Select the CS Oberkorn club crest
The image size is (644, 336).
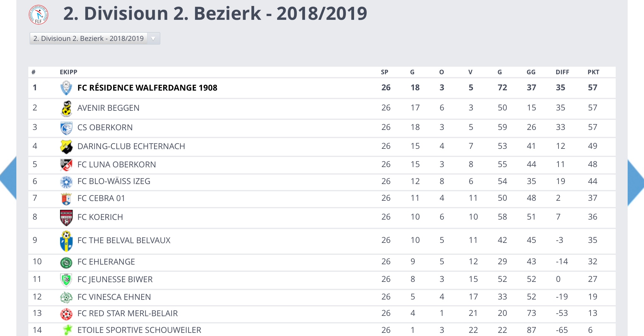click(66, 127)
